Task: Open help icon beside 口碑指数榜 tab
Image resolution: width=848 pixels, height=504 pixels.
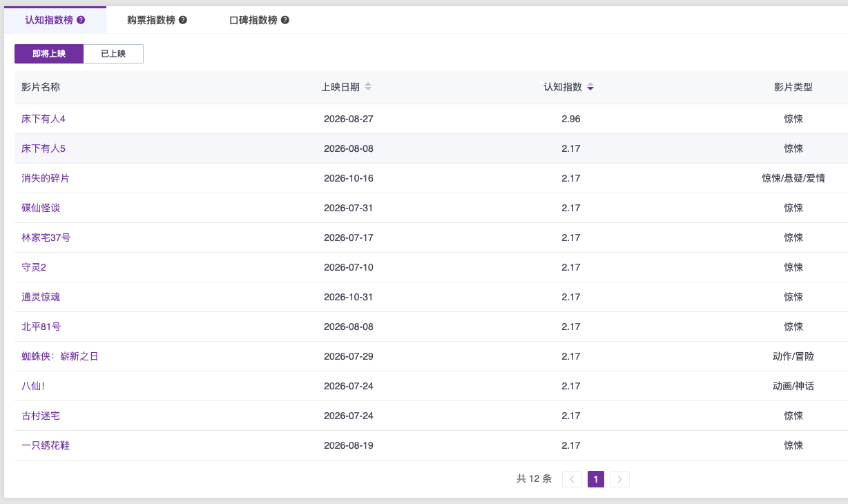Action: [285, 20]
